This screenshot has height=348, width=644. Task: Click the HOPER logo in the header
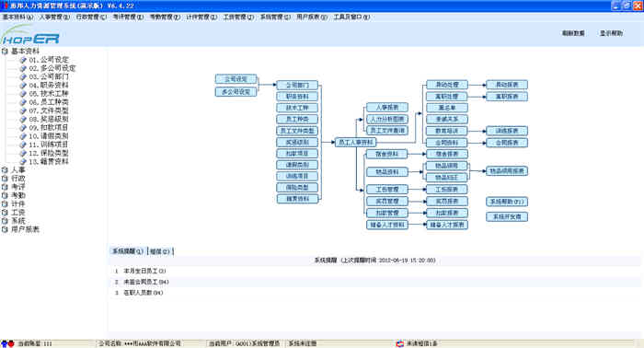click(30, 35)
